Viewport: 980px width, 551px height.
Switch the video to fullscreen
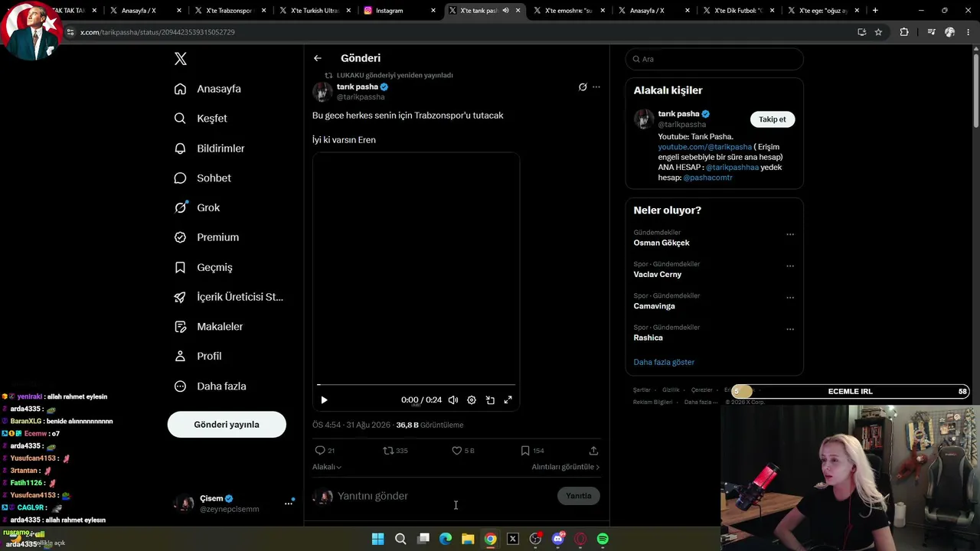508,400
